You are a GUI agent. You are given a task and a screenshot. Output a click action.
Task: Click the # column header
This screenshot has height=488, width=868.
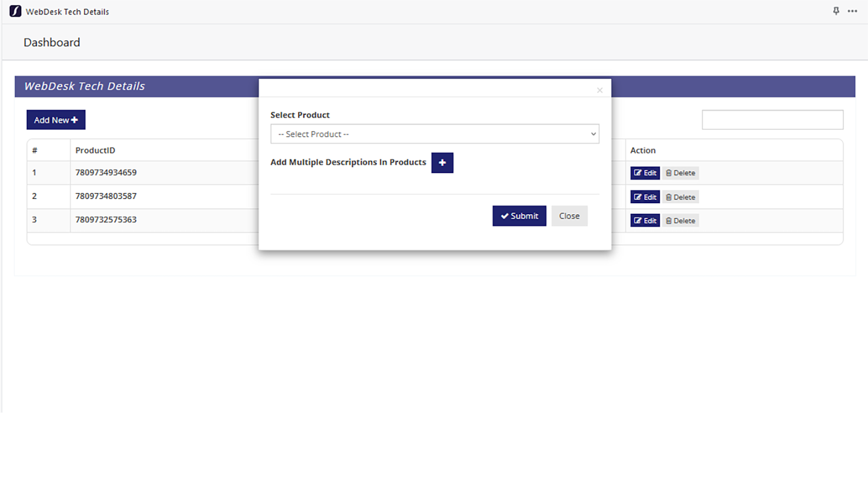click(x=35, y=150)
